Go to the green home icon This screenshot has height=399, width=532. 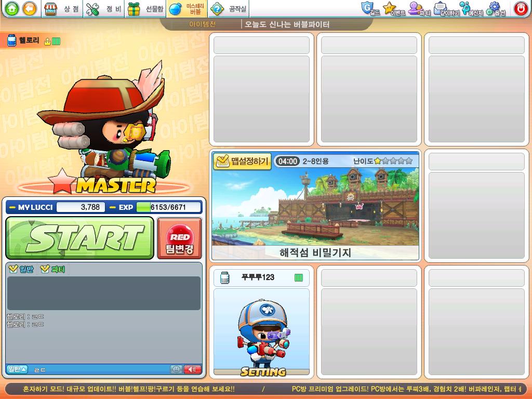pos(12,8)
